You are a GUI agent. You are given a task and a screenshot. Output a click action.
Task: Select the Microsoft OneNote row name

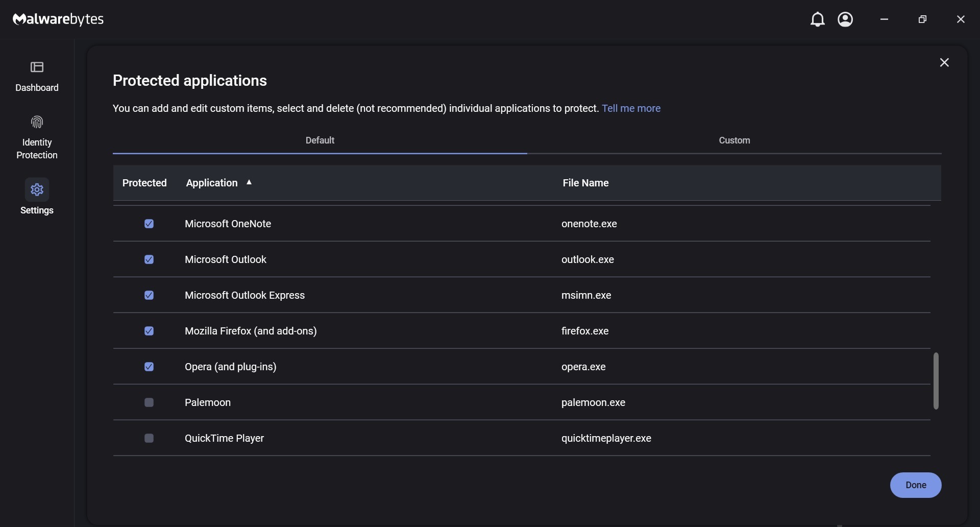(x=228, y=224)
